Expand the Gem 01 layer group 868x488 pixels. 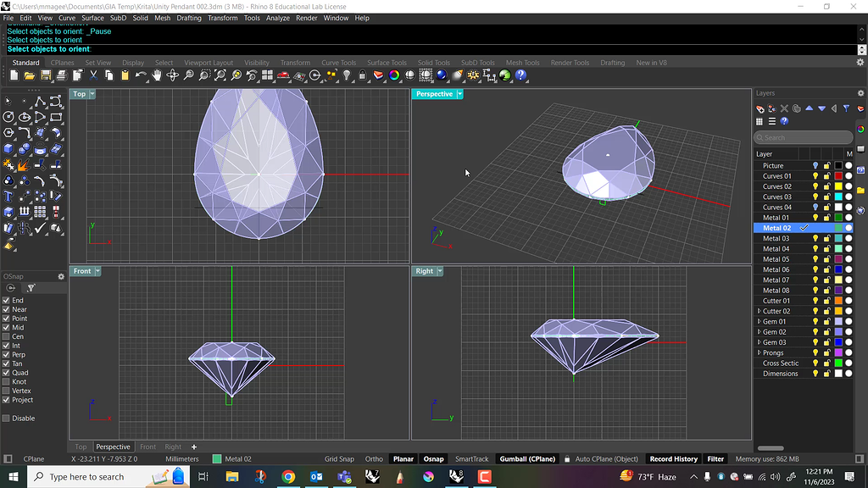tap(759, 322)
